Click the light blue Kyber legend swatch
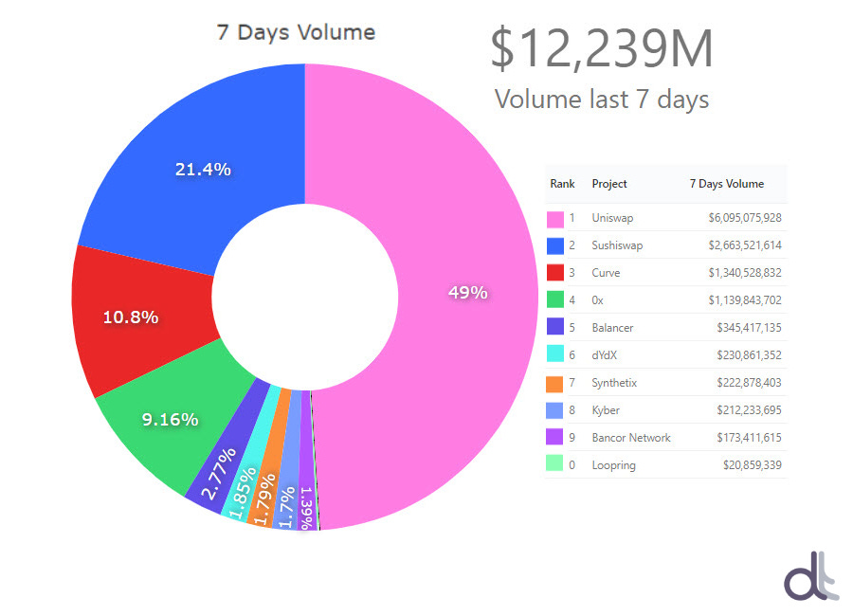Screen dimensions: 853x616 [x=554, y=410]
